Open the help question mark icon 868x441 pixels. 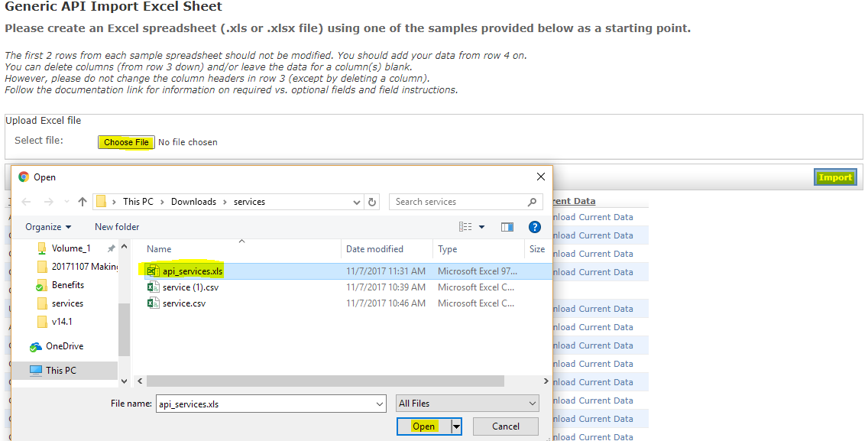pos(535,227)
